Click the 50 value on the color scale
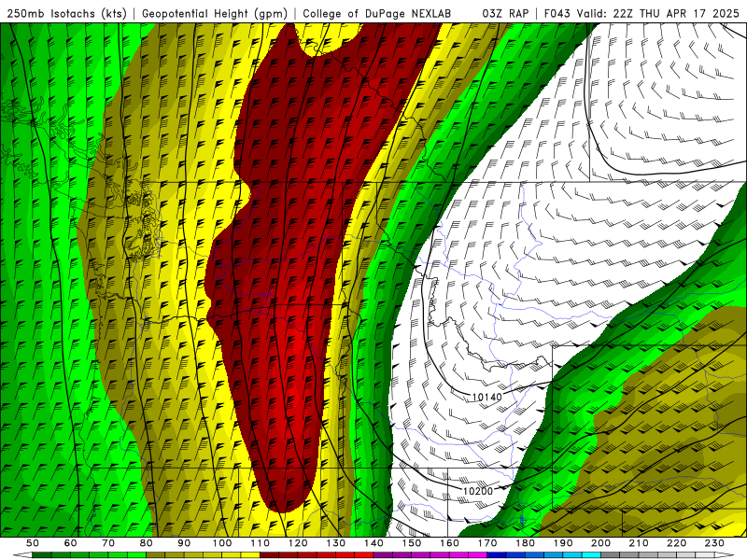747x560 pixels. coord(33,543)
